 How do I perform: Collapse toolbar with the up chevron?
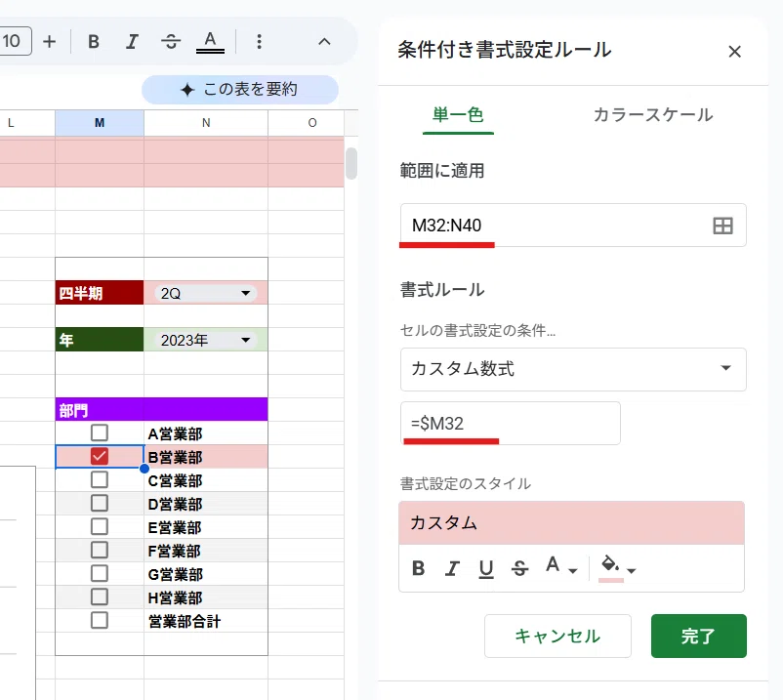pyautogui.click(x=324, y=41)
